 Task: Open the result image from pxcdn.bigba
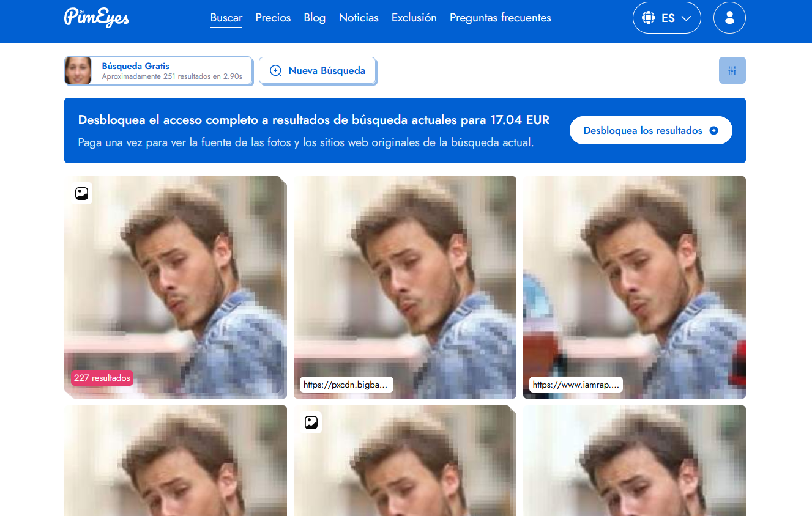[405, 287]
